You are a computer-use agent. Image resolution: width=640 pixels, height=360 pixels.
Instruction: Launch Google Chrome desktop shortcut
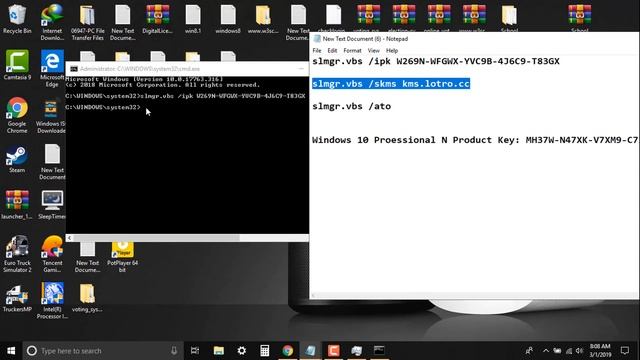[17, 115]
